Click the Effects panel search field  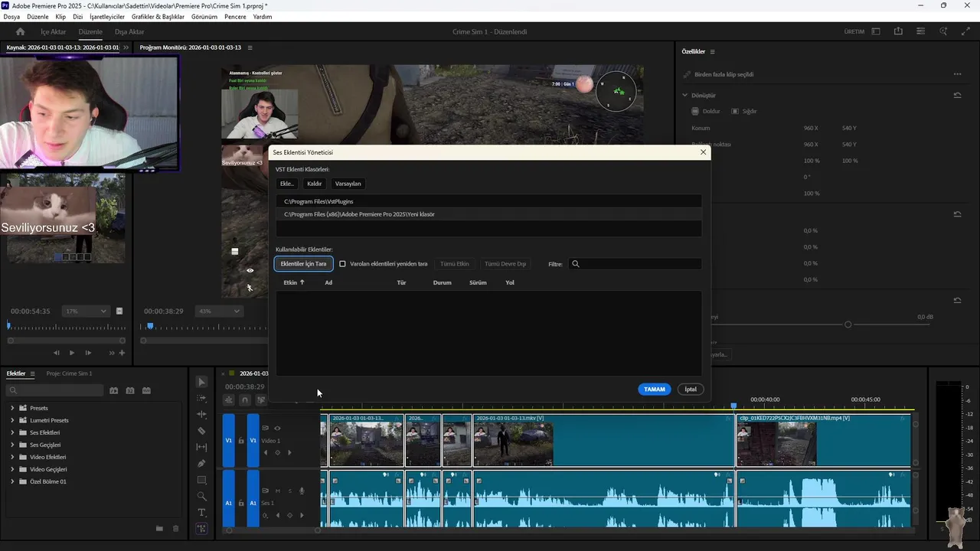(x=54, y=390)
